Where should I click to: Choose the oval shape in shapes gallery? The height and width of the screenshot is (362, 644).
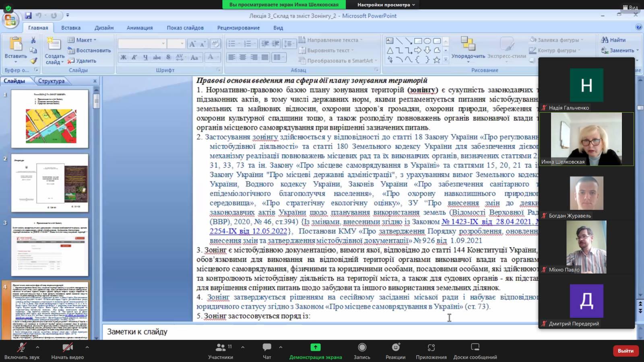427,41
